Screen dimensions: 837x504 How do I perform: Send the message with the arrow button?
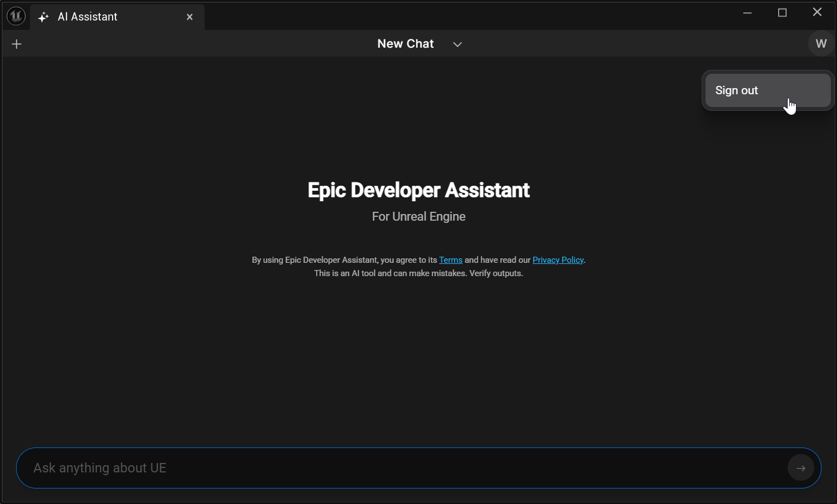point(801,468)
